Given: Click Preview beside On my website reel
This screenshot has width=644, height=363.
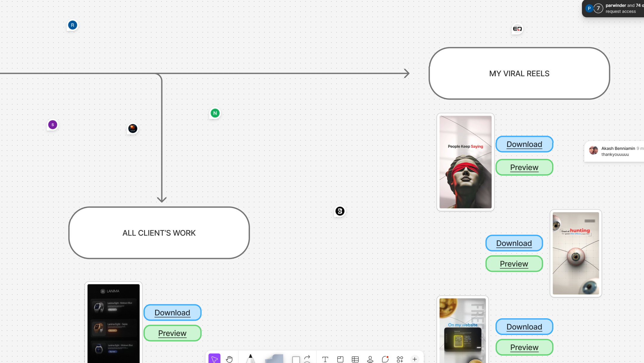Looking at the screenshot, I should point(524,347).
